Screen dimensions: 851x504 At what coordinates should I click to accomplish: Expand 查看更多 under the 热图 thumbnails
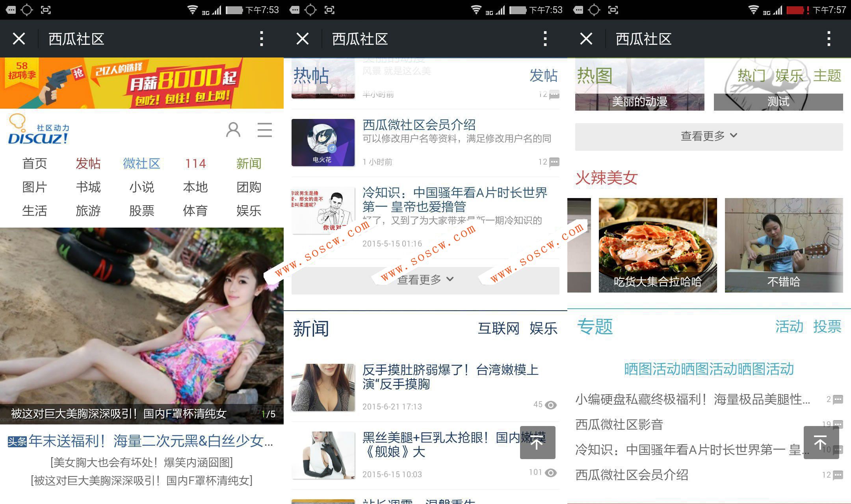coord(709,136)
